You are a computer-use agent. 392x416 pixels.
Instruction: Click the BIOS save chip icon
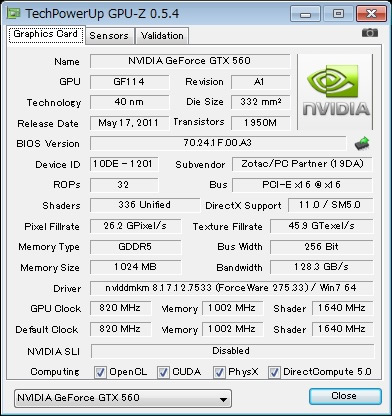pos(362,143)
